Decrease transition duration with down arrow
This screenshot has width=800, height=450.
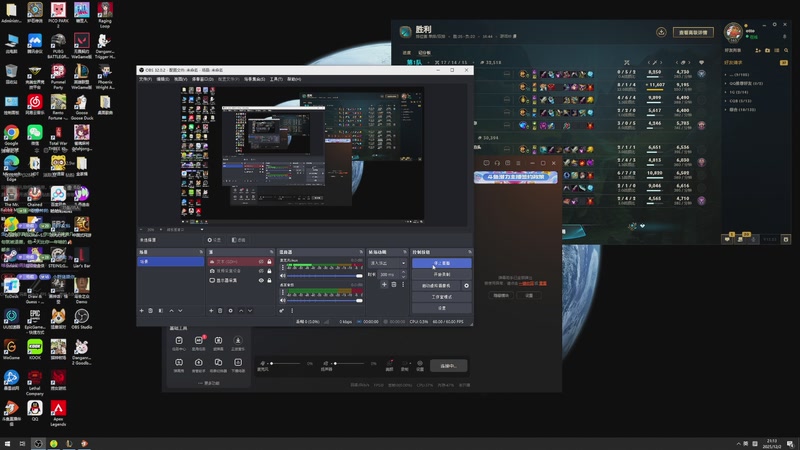(403, 277)
